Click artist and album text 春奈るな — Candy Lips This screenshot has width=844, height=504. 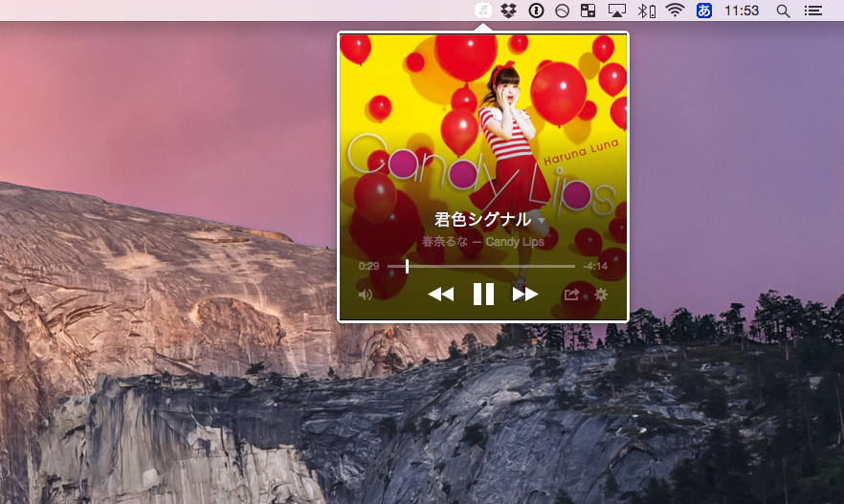[x=483, y=242]
